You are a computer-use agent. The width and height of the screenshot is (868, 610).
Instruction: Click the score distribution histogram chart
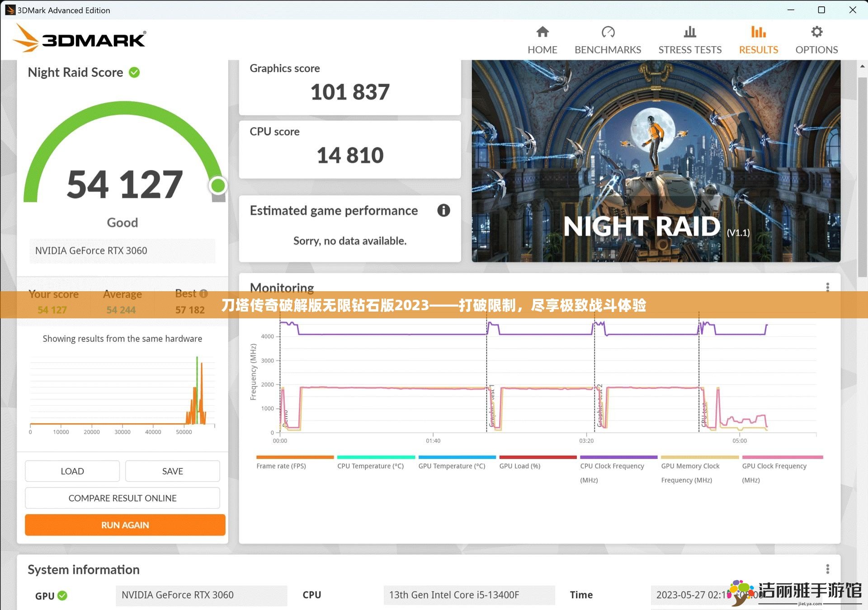point(122,395)
